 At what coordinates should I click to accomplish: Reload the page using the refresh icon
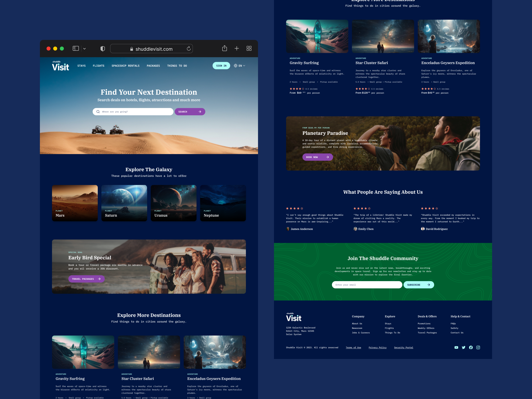189,48
